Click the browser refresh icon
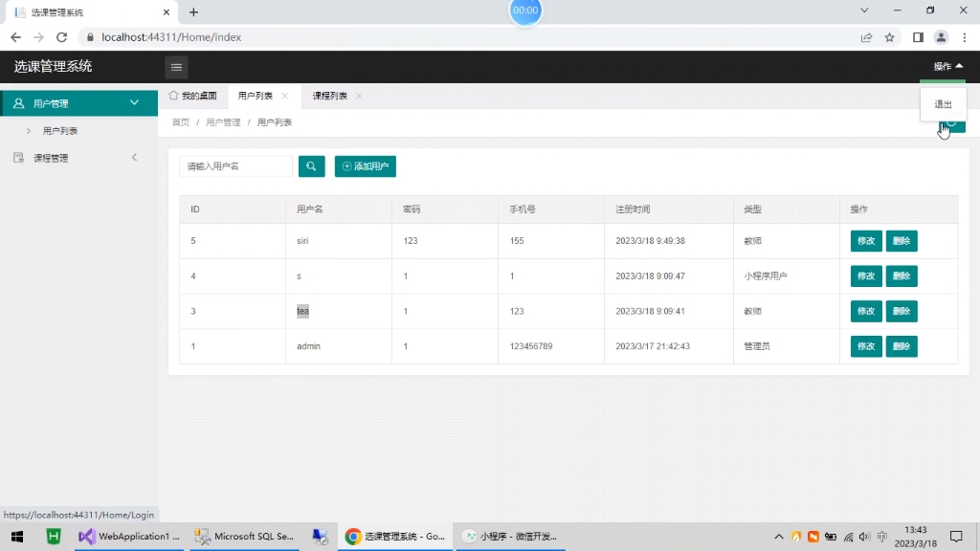 (61, 37)
